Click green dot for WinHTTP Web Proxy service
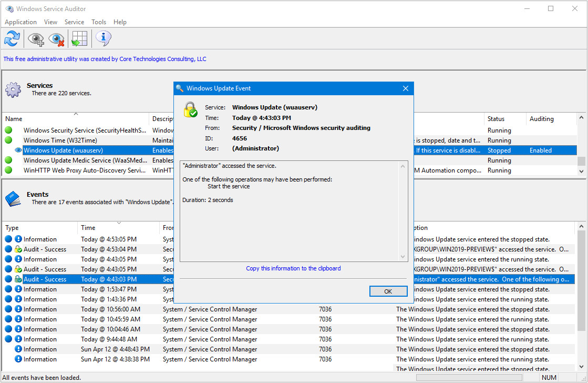 click(x=8, y=170)
